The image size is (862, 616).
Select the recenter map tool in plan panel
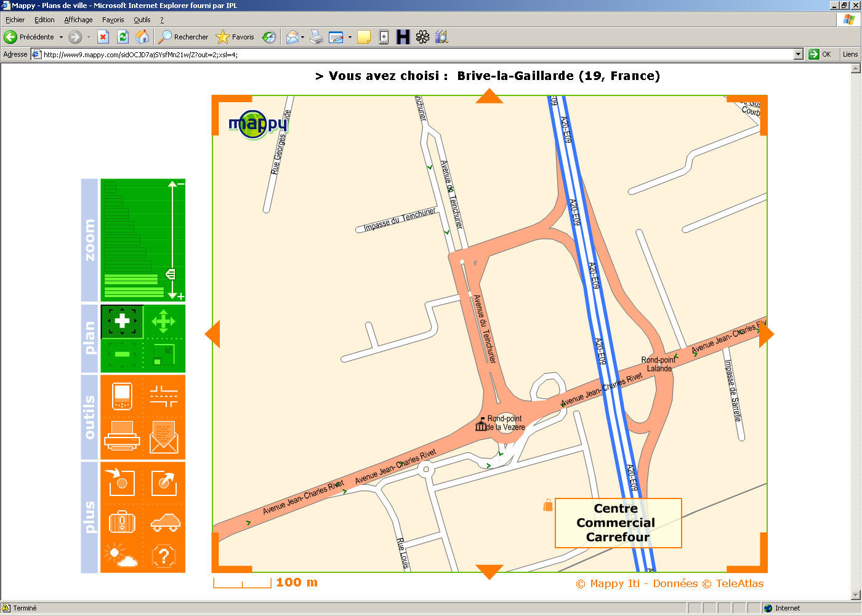point(164,354)
